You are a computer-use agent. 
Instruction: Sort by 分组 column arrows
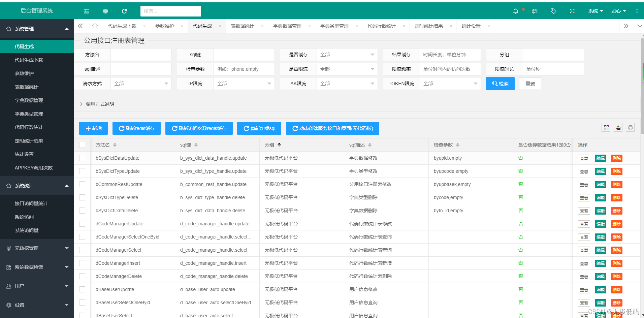point(279,145)
